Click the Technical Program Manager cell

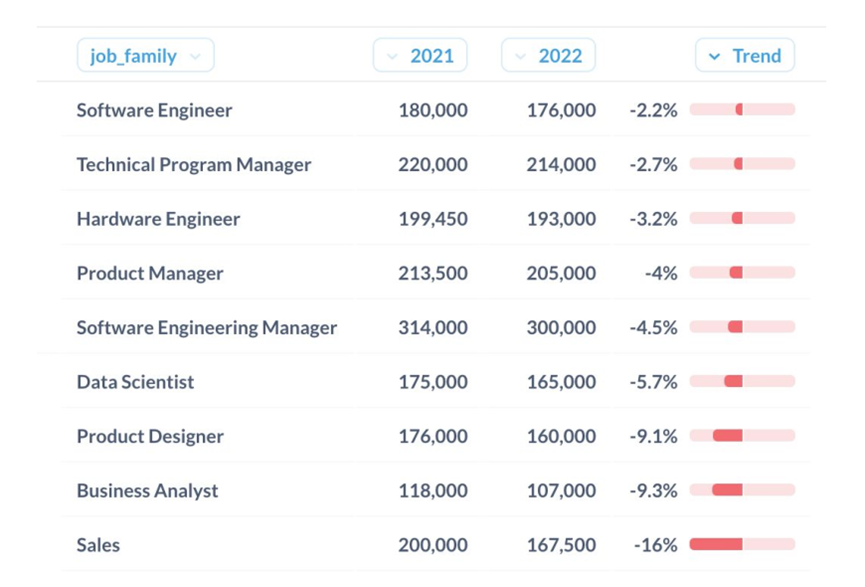coord(194,165)
